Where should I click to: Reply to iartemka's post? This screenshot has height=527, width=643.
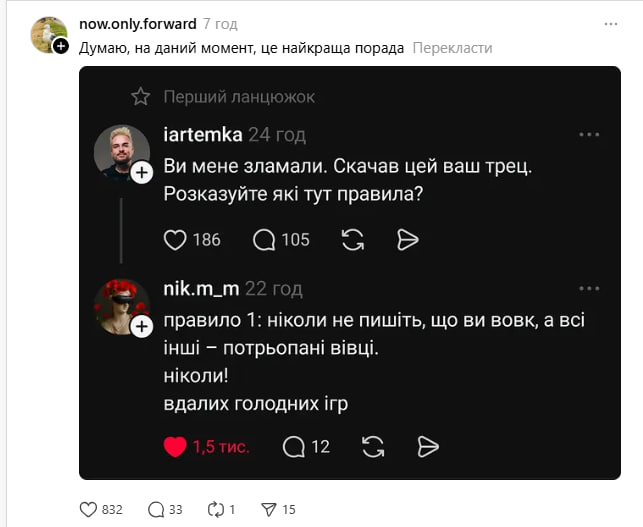[265, 239]
